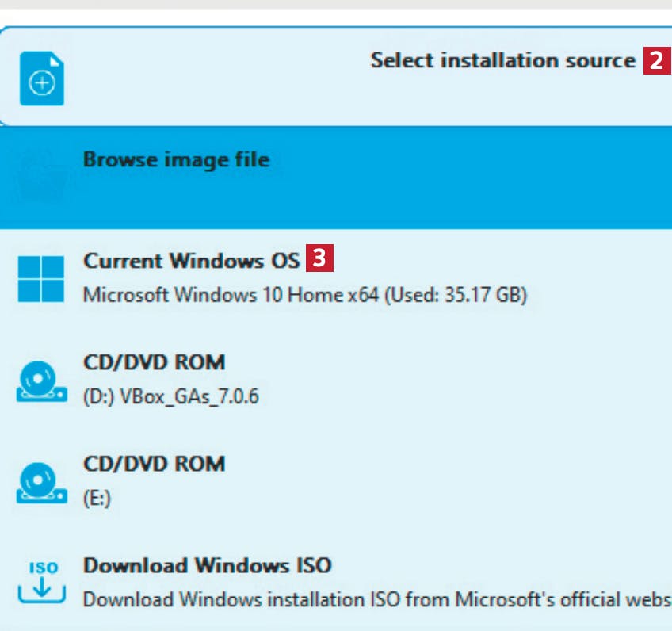The width and height of the screenshot is (672, 631).
Task: Select the Current Windows OS entry
Action: coord(191,260)
